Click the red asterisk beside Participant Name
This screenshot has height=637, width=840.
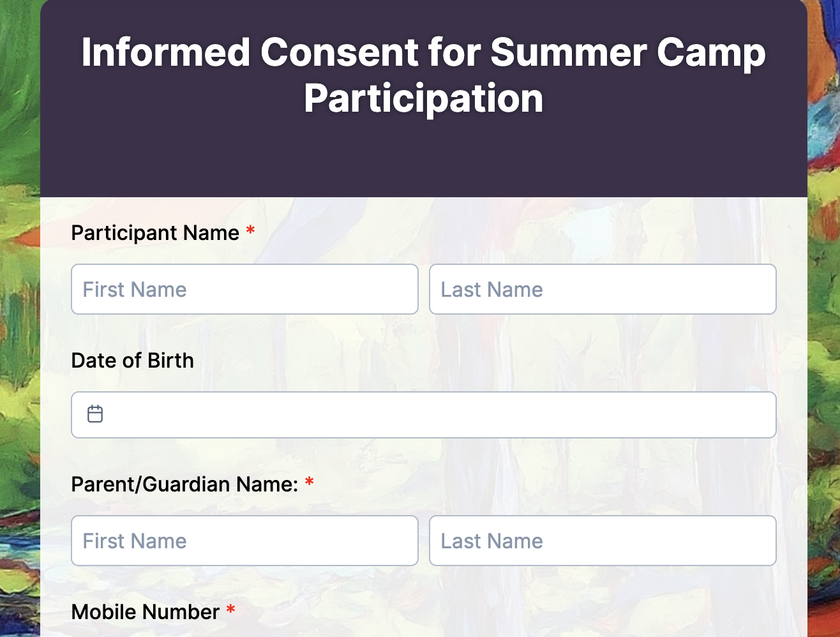pos(250,232)
